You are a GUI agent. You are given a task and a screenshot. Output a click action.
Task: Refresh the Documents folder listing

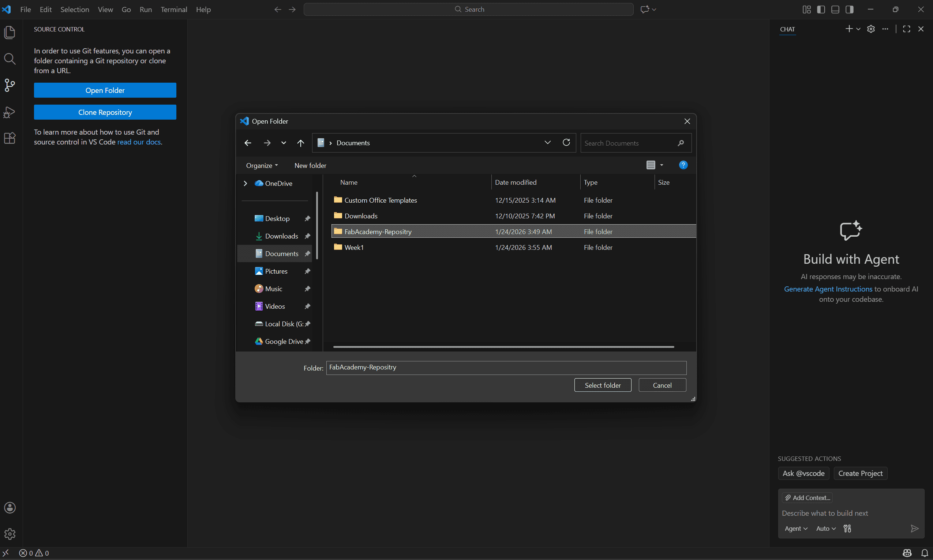(x=566, y=143)
